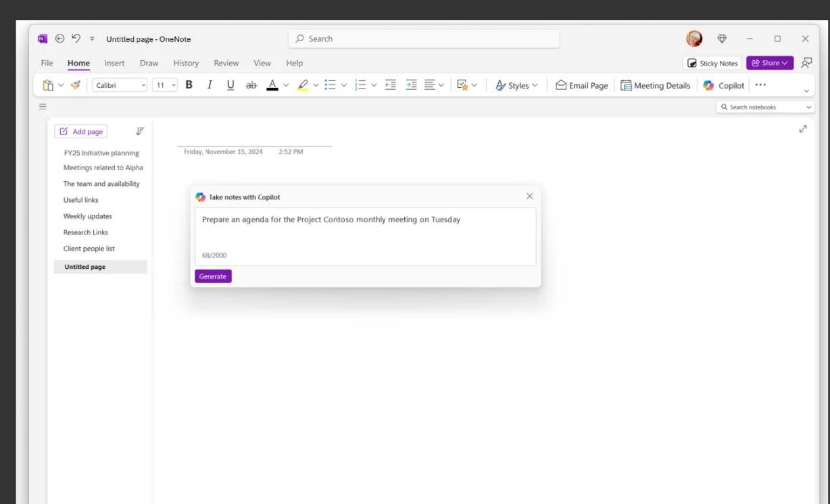Open the feedback person icon beside Share
This screenshot has width=830, height=504.
(x=806, y=63)
